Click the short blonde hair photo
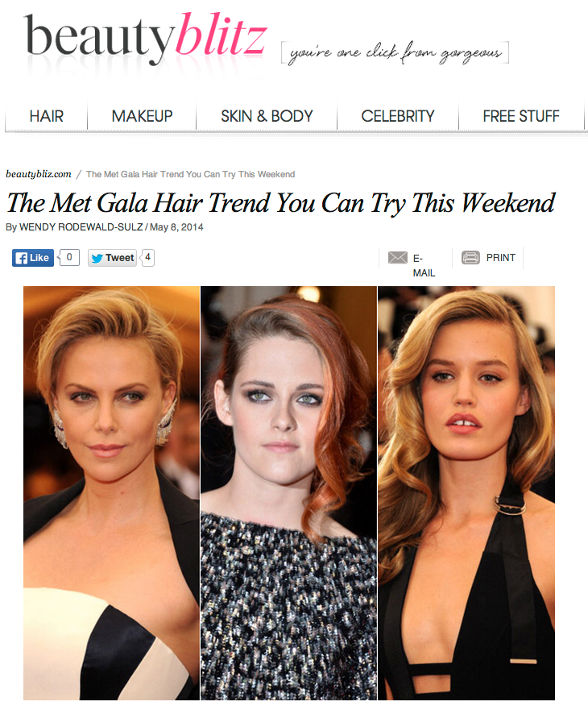588x710 pixels. coord(111,492)
